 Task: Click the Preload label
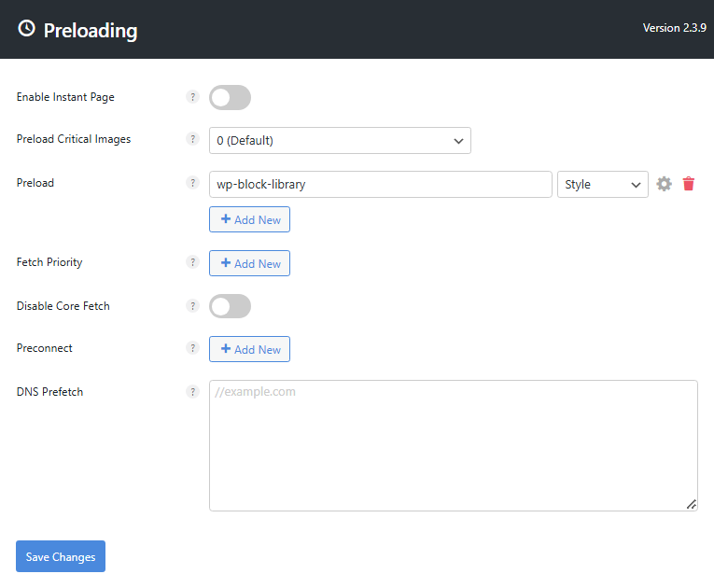coord(35,183)
